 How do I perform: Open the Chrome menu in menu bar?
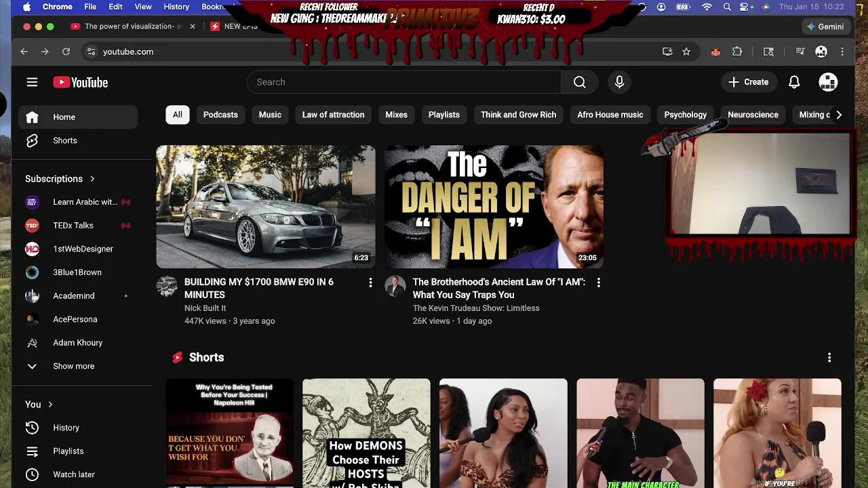click(x=58, y=7)
